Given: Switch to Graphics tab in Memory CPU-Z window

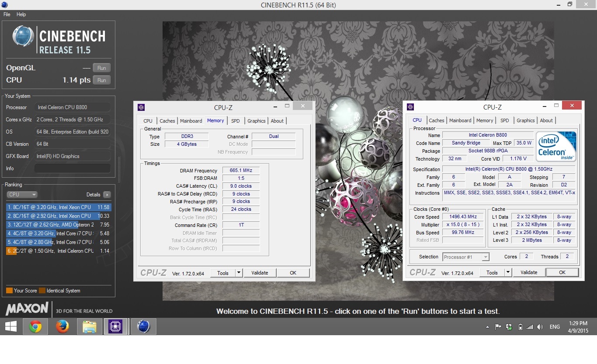Looking at the screenshot, I should click(256, 121).
